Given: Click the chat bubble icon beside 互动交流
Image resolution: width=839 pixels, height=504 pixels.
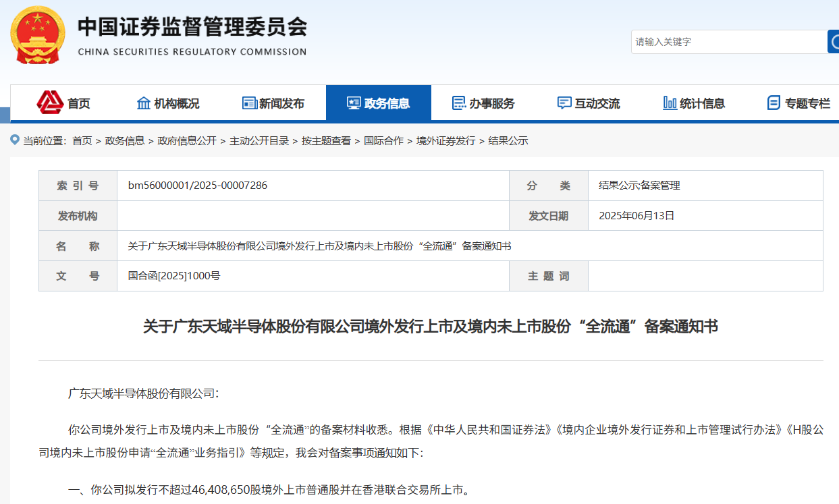Looking at the screenshot, I should click(564, 103).
